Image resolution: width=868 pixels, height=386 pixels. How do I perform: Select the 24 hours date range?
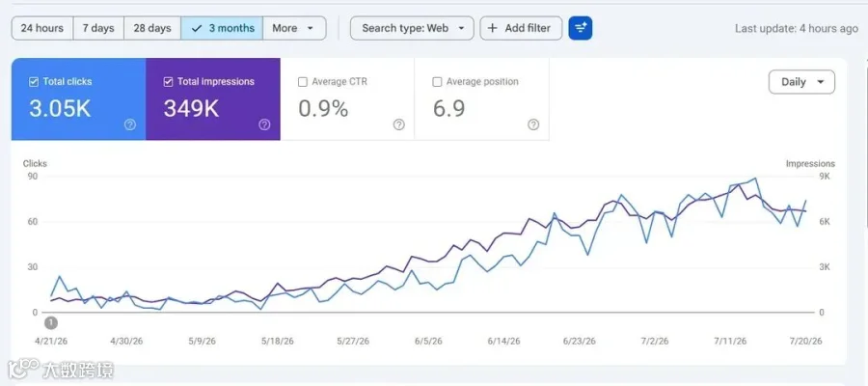tap(42, 28)
